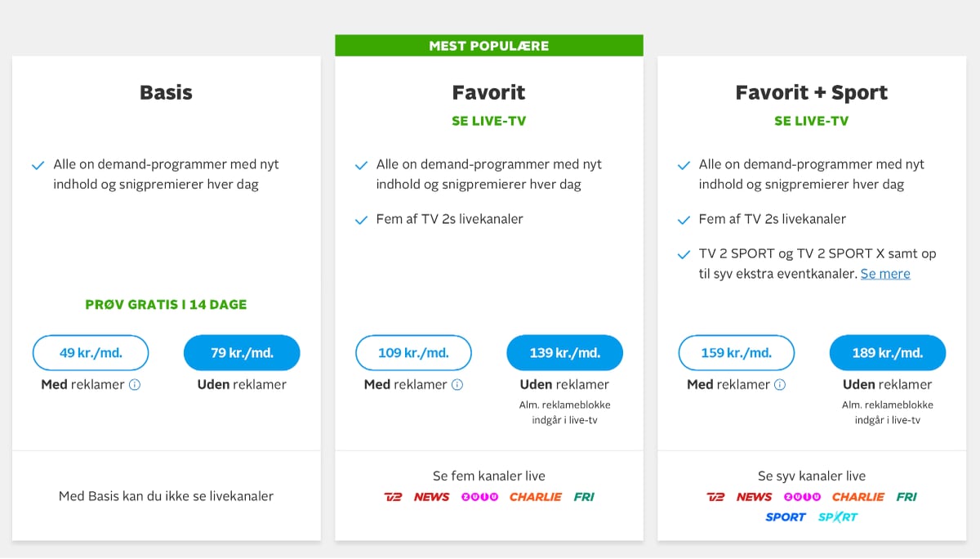980x559 pixels.
Task: Choose Favorit + Sport 189 kr./md.
Action: coord(888,353)
